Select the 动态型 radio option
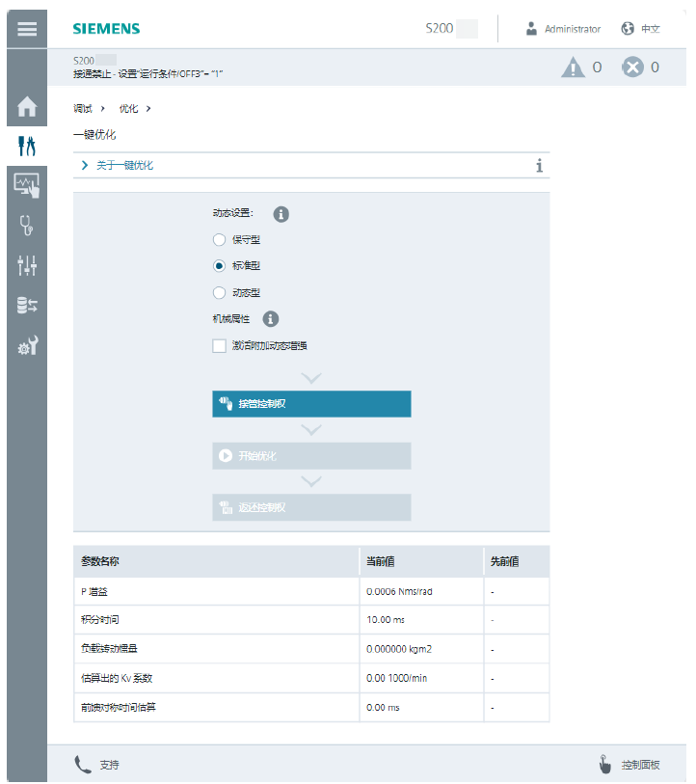Image resolution: width=696 pixels, height=784 pixels. [x=219, y=292]
